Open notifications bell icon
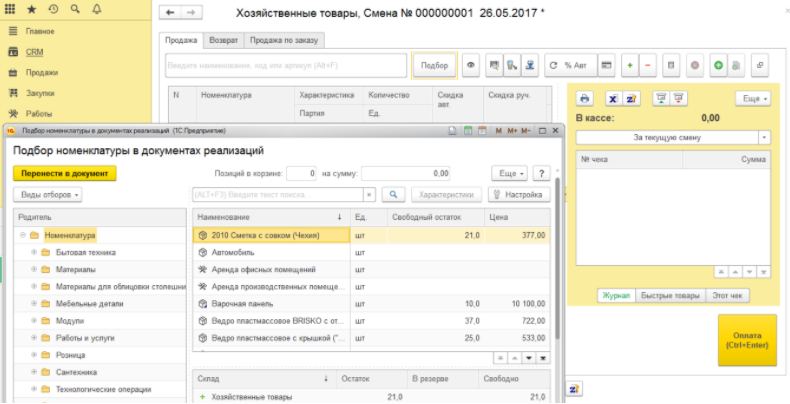790x404 pixels. pyautogui.click(x=97, y=9)
